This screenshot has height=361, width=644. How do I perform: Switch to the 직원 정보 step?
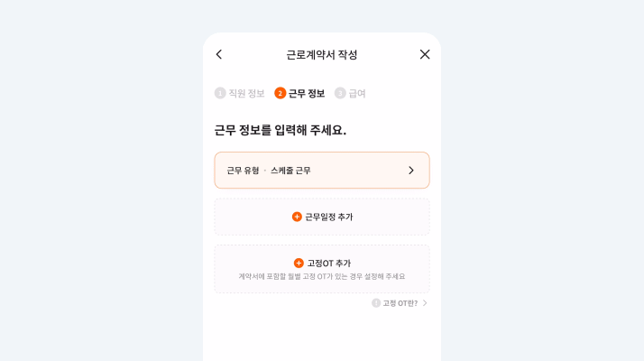(x=246, y=93)
